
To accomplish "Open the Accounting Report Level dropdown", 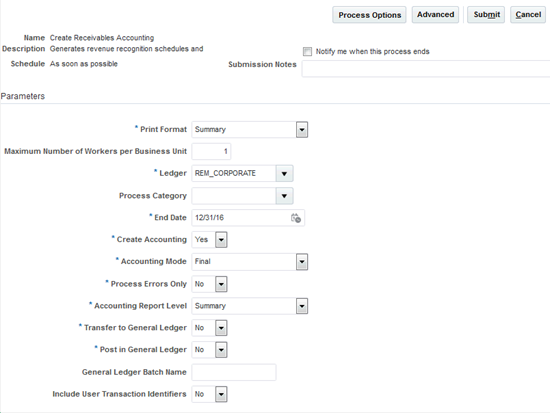I will (x=302, y=306).
